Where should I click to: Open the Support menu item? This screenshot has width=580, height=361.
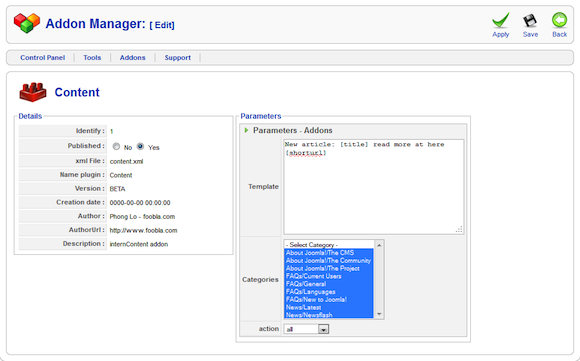click(x=178, y=58)
